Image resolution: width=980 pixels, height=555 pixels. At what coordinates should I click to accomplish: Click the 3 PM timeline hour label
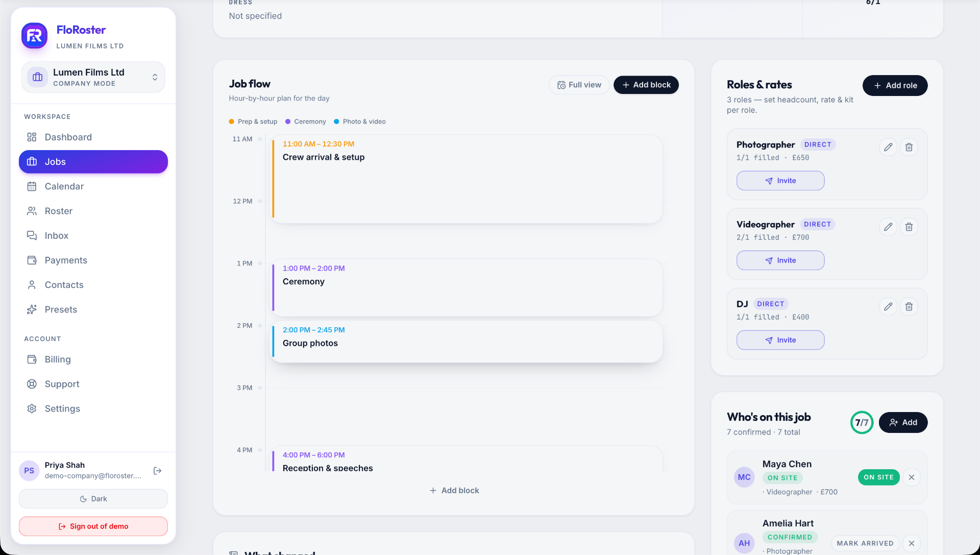pyautogui.click(x=244, y=388)
